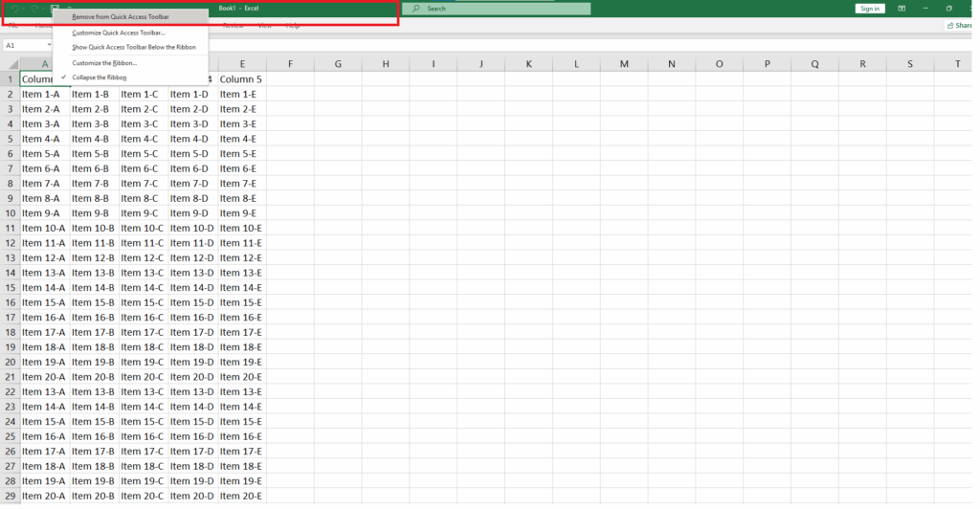980x509 pixels.
Task: Open the Name Box dropdown arrow
Action: (49, 46)
